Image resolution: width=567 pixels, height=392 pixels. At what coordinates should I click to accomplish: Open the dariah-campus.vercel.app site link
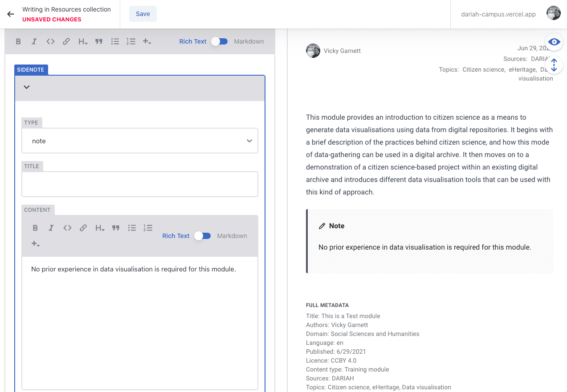[498, 14]
